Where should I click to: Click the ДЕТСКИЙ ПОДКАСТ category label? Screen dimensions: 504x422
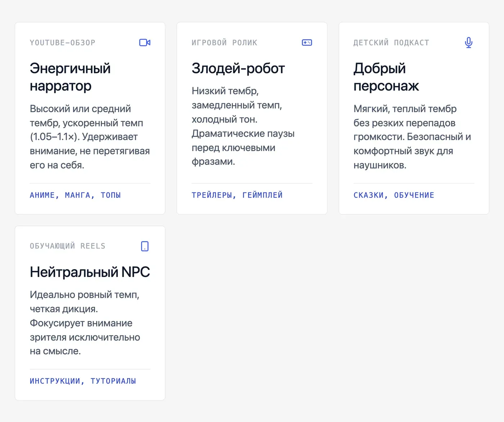391,42
